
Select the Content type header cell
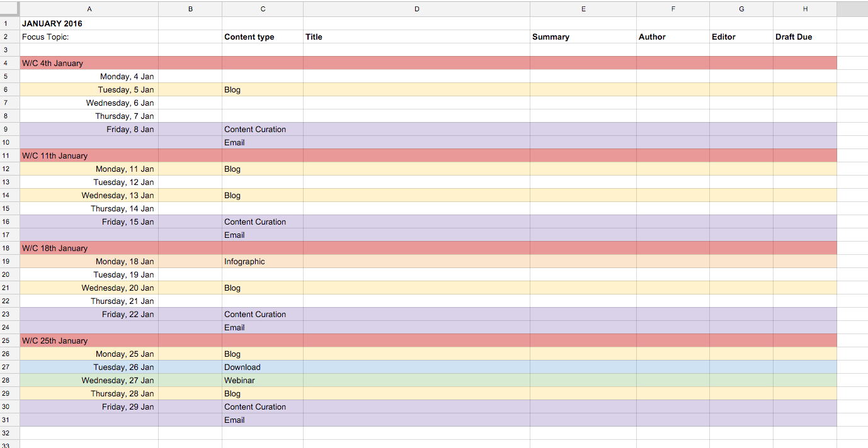262,37
